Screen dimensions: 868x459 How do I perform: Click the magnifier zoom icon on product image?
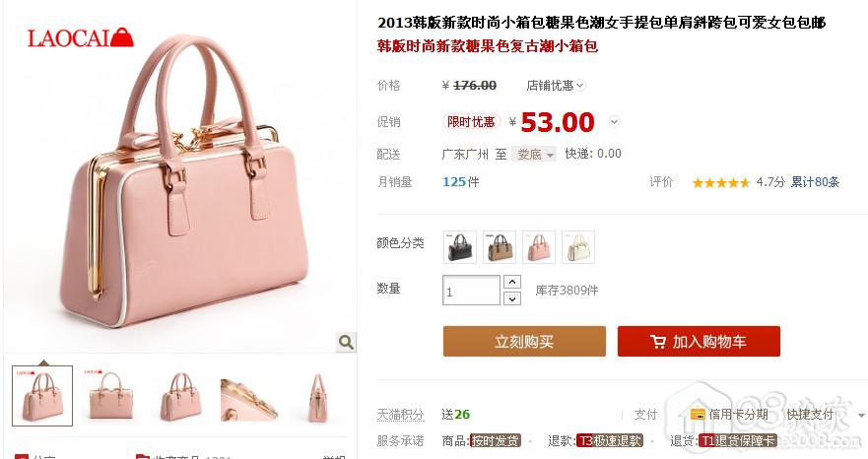tap(346, 342)
